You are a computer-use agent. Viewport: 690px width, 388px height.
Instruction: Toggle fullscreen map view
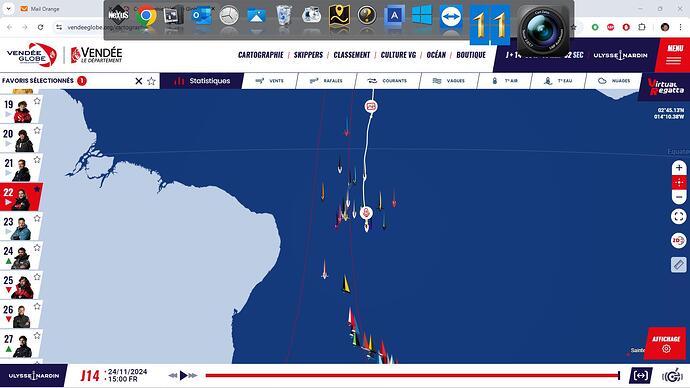coord(679,216)
